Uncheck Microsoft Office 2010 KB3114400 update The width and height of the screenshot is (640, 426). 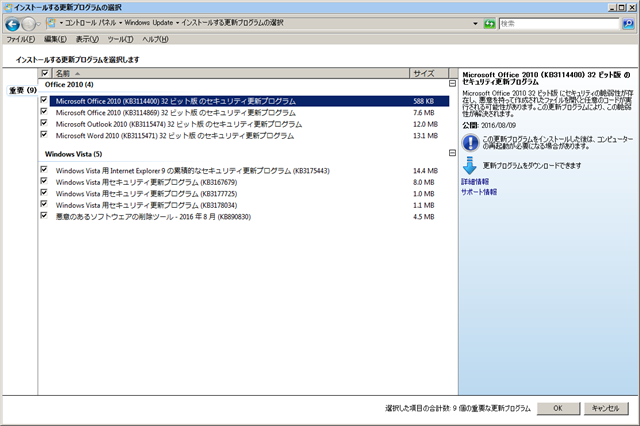44,100
